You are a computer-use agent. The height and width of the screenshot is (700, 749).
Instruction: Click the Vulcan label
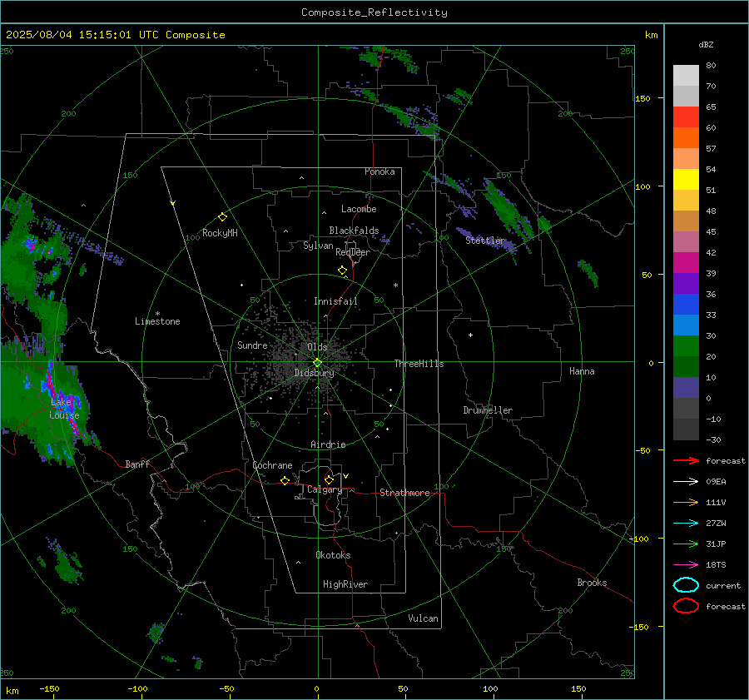click(x=424, y=618)
